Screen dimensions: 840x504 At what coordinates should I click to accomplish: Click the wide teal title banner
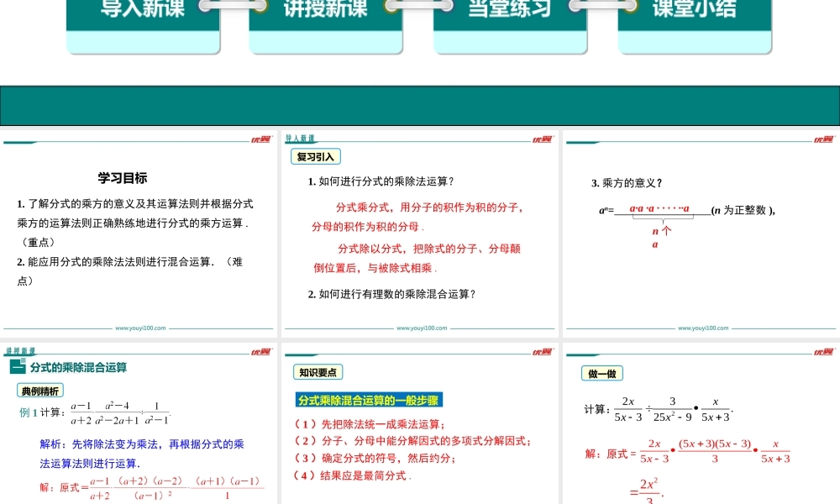tap(420, 106)
